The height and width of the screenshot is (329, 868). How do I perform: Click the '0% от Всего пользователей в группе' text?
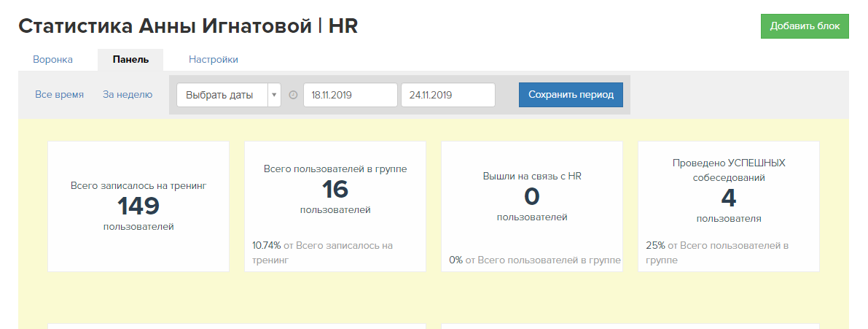pos(535,260)
